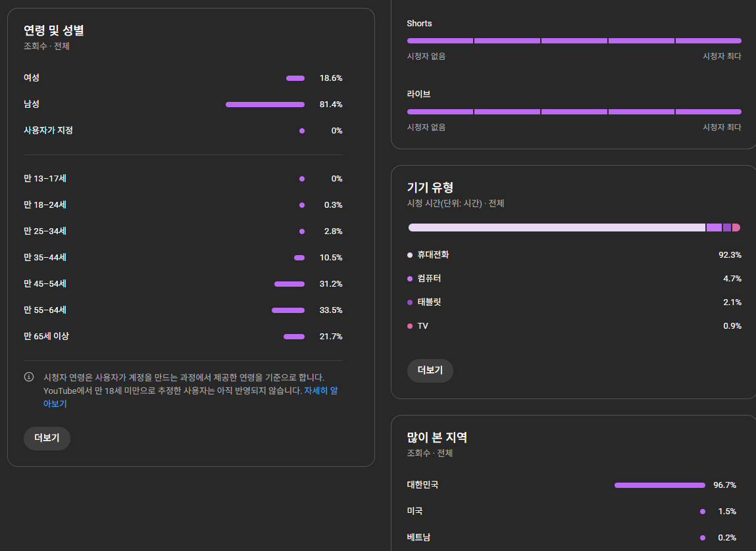Click the 남성 81.4% bar
The height and width of the screenshot is (551, 756).
click(x=265, y=105)
